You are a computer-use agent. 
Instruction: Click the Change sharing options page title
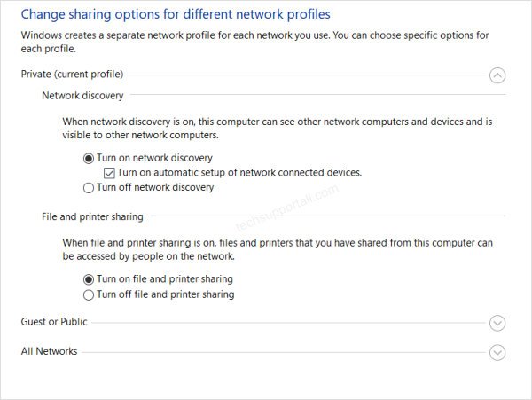click(176, 14)
